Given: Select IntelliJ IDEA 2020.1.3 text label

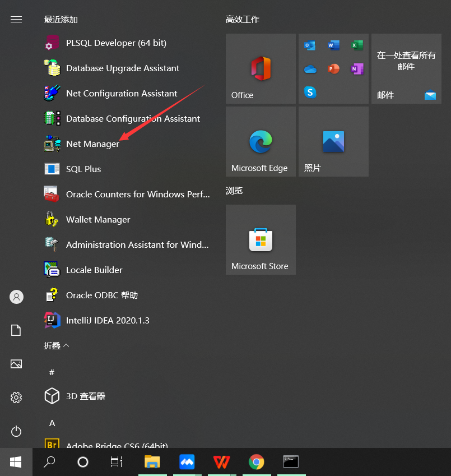Looking at the screenshot, I should point(108,320).
